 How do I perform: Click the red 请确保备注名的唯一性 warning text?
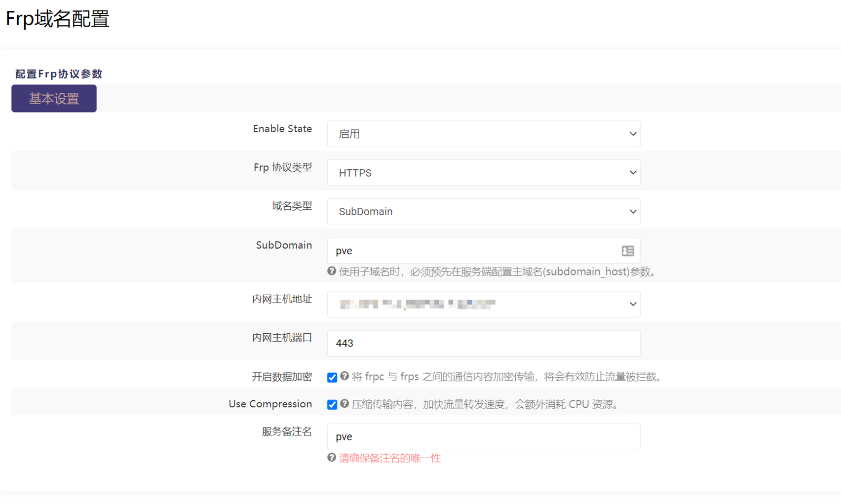[389, 458]
